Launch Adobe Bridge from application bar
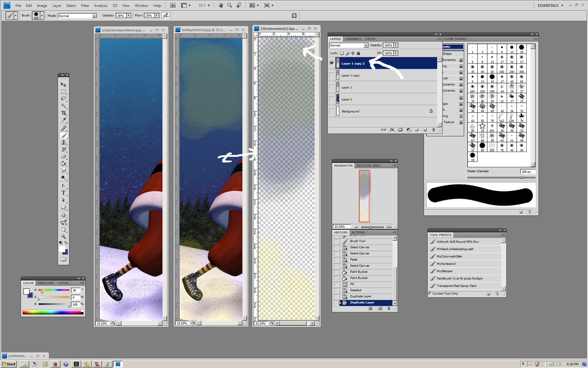This screenshot has height=368, width=588. click(x=173, y=5)
